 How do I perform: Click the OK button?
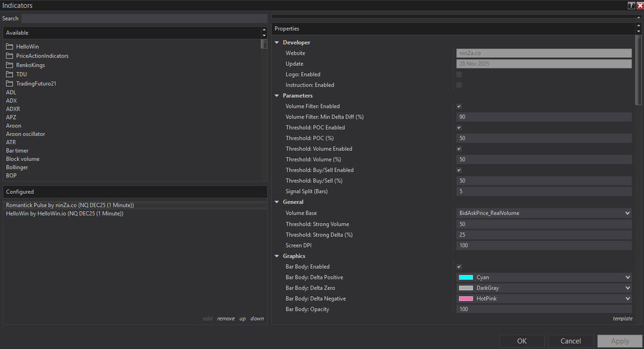522,341
